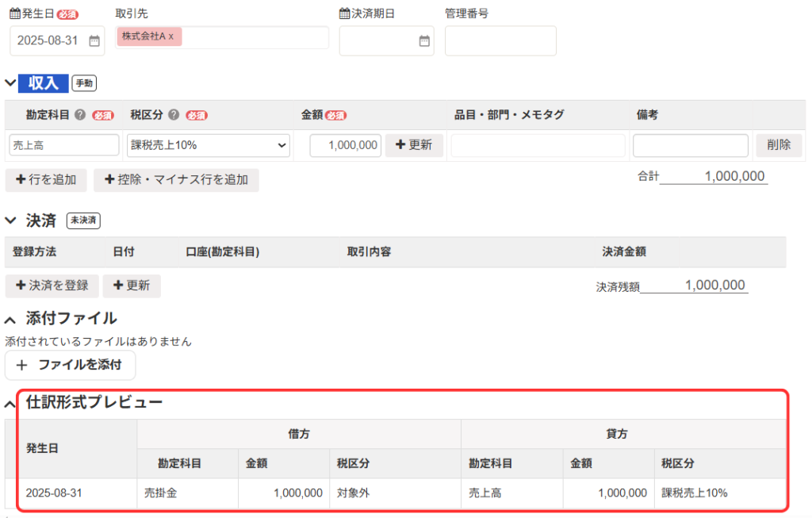Click the 更新 button beside the amount

(414, 145)
